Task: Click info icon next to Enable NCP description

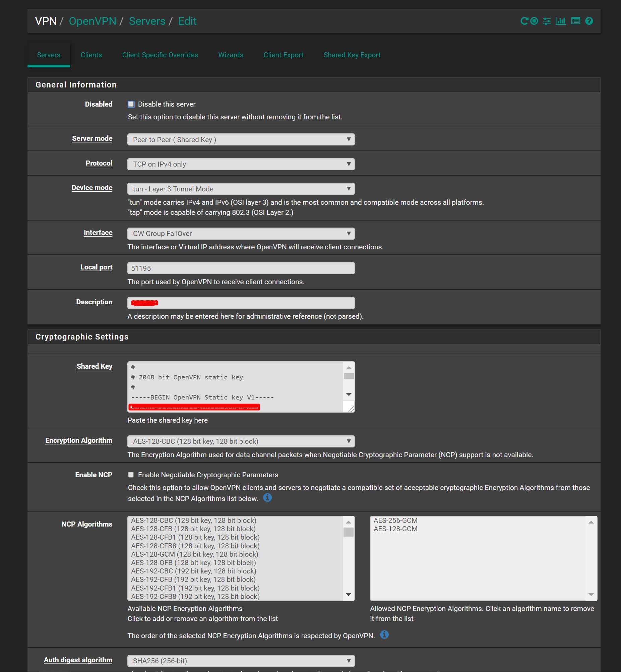Action: [267, 497]
